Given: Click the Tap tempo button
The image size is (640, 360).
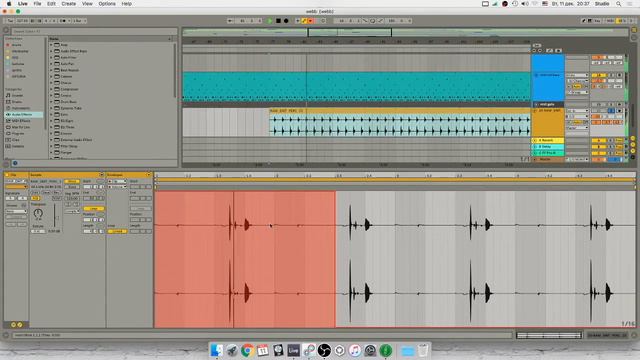Looking at the screenshot, I should point(10,21).
